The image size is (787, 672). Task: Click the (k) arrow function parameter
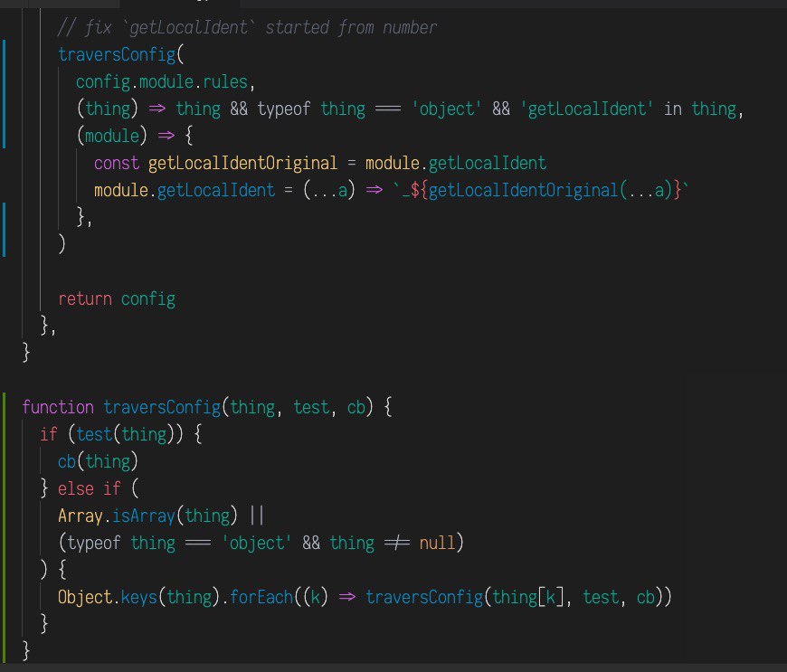315,597
